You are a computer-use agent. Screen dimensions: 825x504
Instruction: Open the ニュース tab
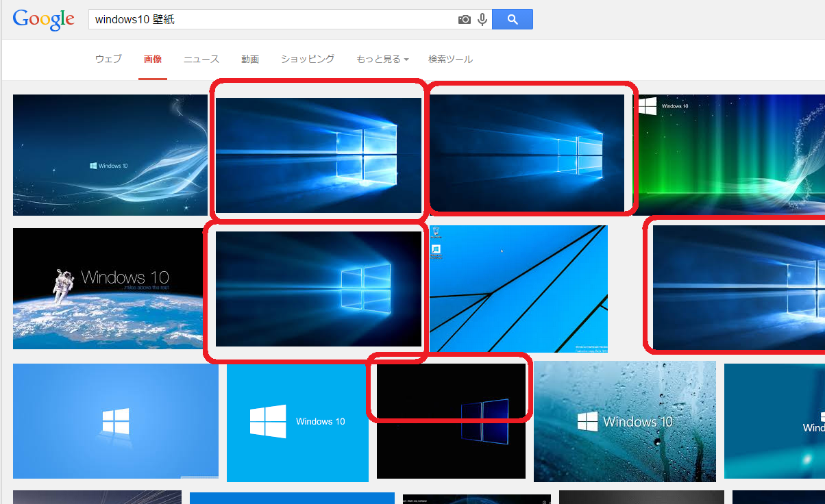(x=201, y=60)
